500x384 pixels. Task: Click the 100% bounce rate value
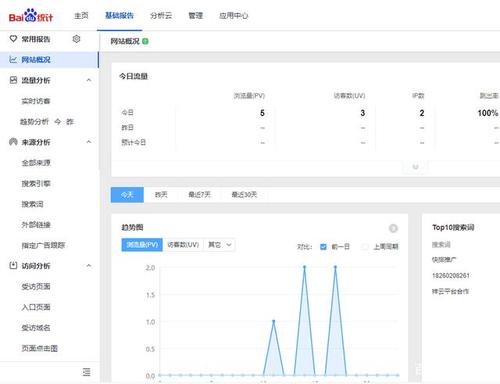click(488, 113)
